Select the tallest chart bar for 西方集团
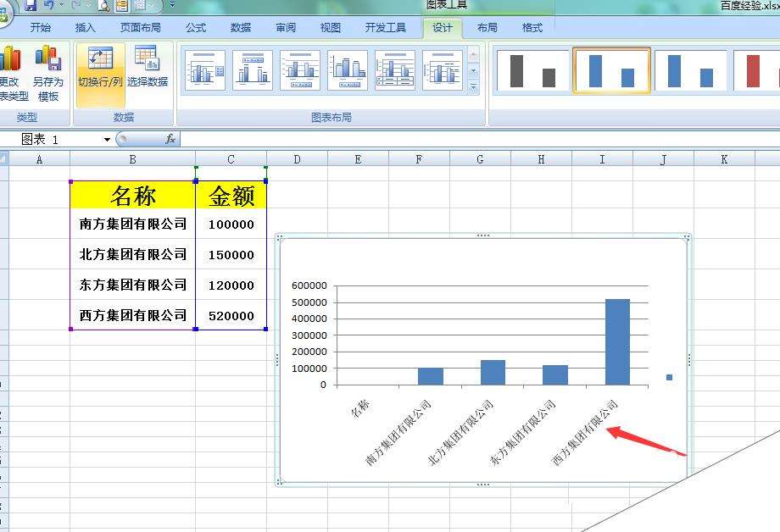The image size is (780, 532). (617, 342)
